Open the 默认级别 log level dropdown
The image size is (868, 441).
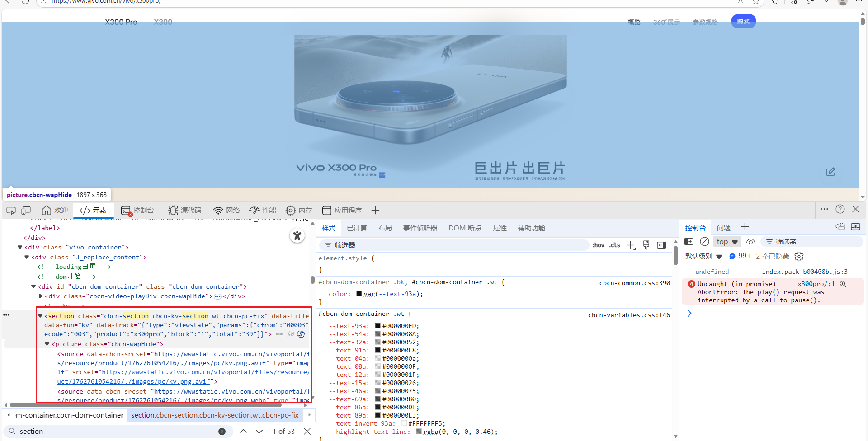(703, 256)
